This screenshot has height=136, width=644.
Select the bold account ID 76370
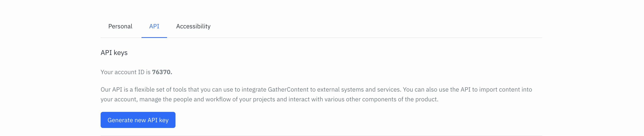[x=162, y=72]
